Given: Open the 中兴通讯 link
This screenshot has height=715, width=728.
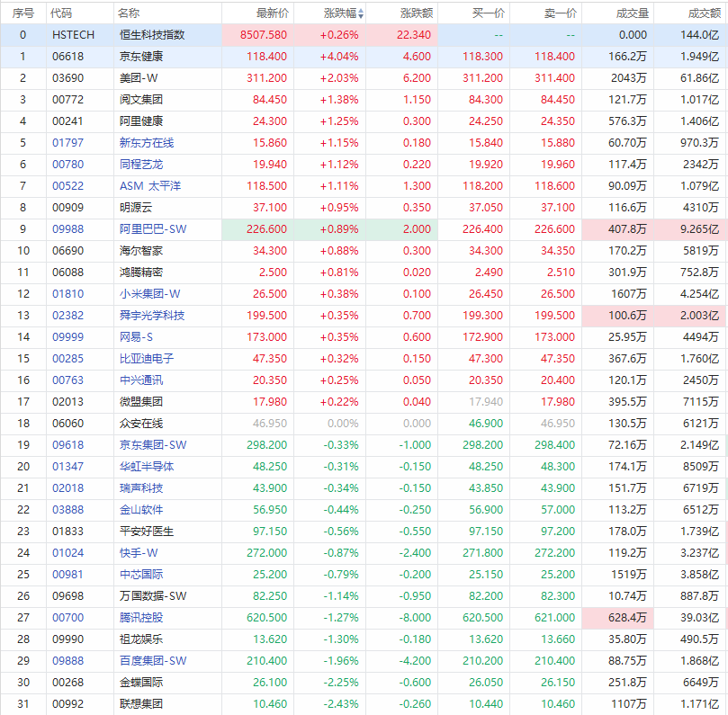Looking at the screenshot, I should point(141,380).
